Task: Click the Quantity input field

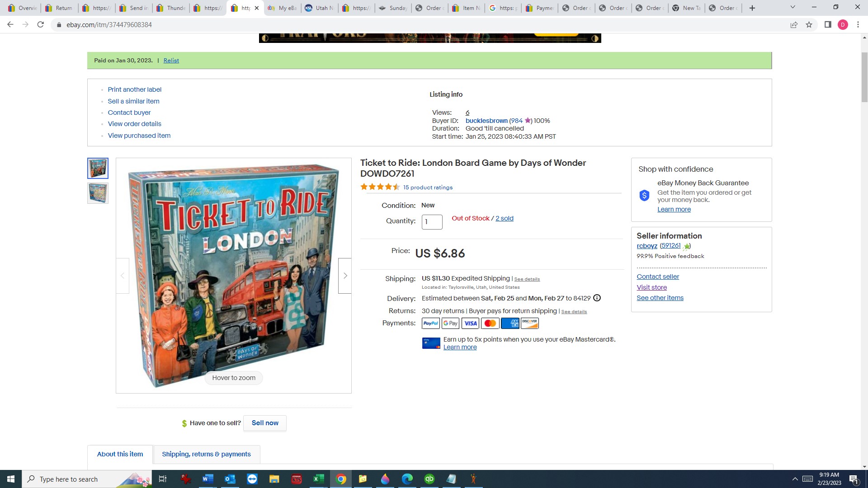Action: pyautogui.click(x=432, y=222)
